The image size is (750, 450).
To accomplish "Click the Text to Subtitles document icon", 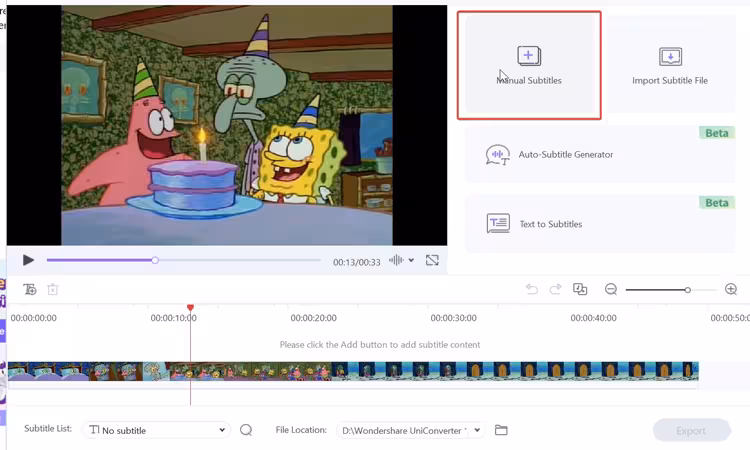I will [x=498, y=223].
